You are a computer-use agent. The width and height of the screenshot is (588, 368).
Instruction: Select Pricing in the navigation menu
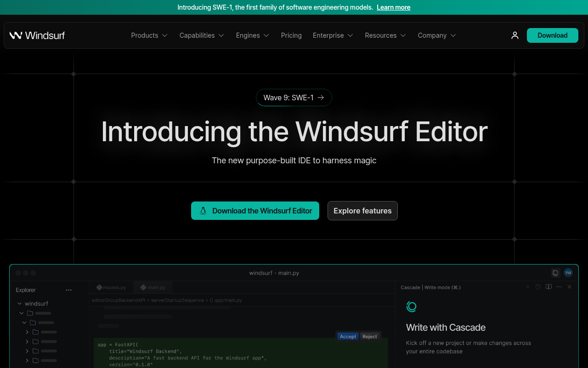click(x=291, y=35)
